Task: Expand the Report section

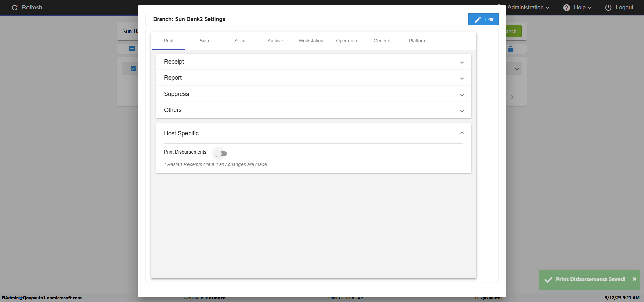Action: (462, 79)
